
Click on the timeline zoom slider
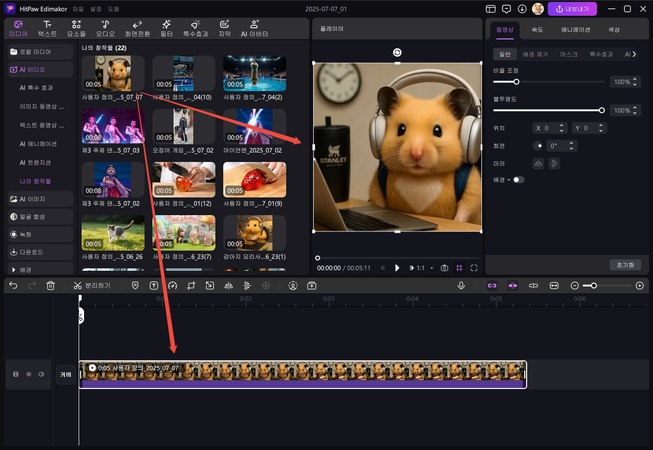point(607,286)
